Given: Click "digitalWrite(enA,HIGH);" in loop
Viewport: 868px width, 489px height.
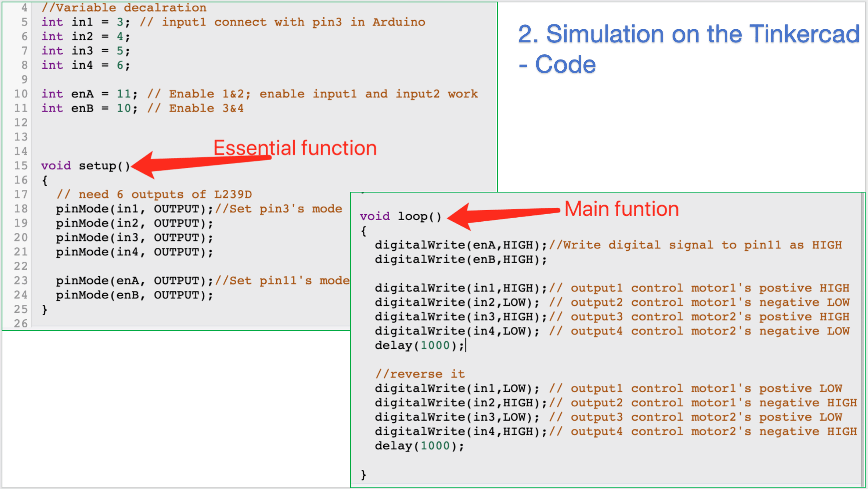Looking at the screenshot, I should (461, 245).
